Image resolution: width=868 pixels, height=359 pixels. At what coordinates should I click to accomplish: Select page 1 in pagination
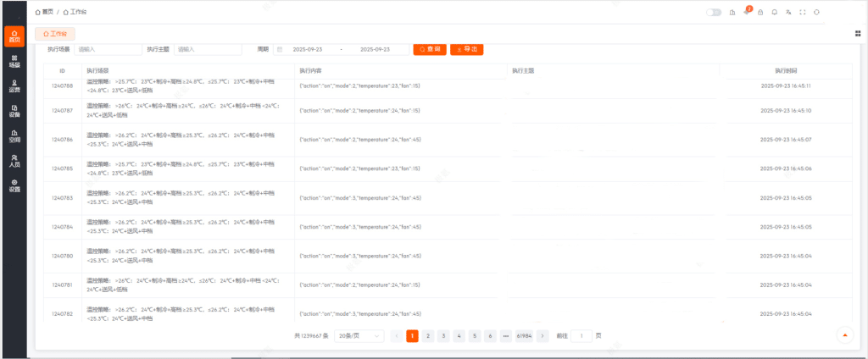(413, 336)
